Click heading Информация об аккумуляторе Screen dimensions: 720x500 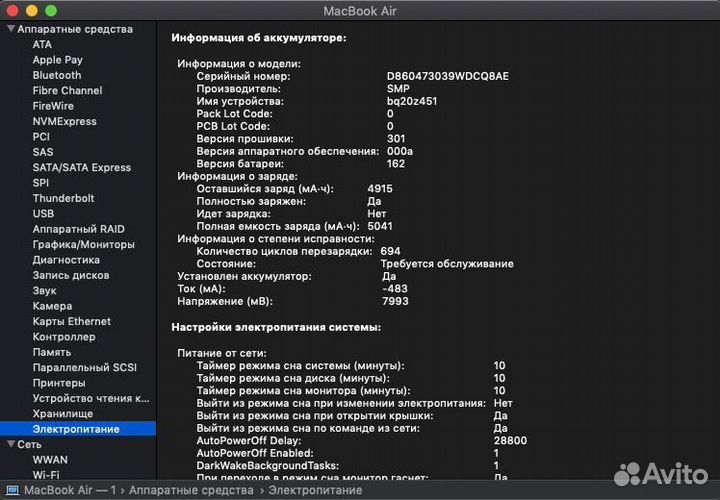coord(259,38)
